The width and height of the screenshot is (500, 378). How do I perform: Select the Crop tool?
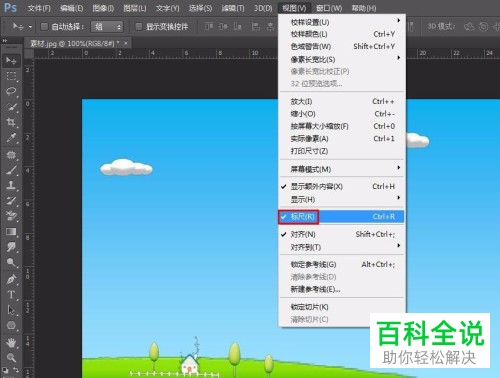tap(11, 122)
